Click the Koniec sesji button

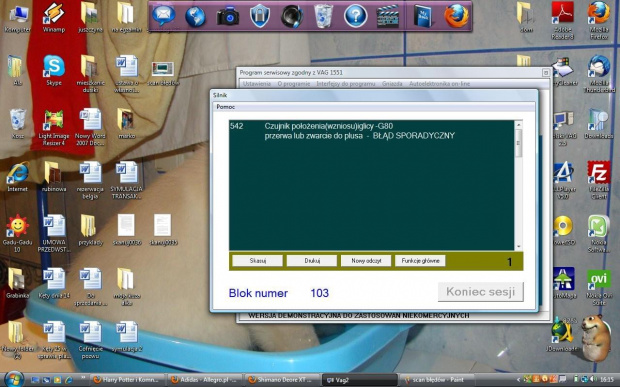point(480,292)
